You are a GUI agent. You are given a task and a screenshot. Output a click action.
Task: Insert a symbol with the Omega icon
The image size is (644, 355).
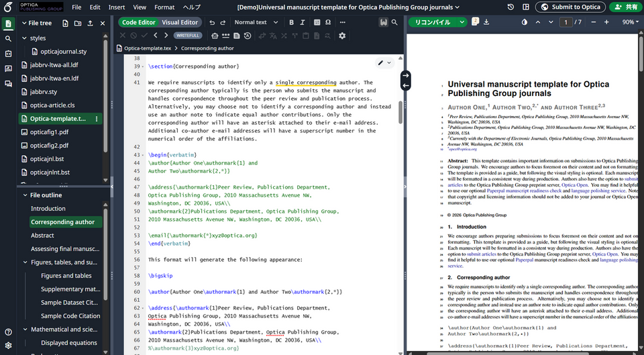tap(328, 22)
